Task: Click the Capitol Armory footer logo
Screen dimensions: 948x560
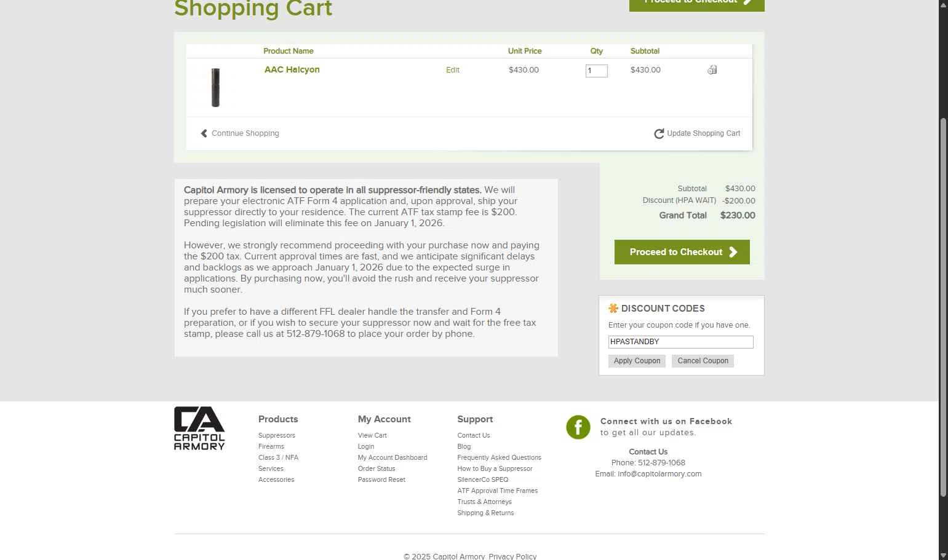Action: click(199, 428)
